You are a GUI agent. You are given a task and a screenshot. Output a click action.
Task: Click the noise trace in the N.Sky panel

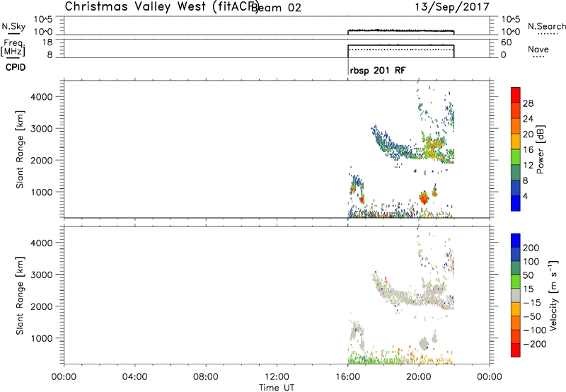tap(400, 31)
